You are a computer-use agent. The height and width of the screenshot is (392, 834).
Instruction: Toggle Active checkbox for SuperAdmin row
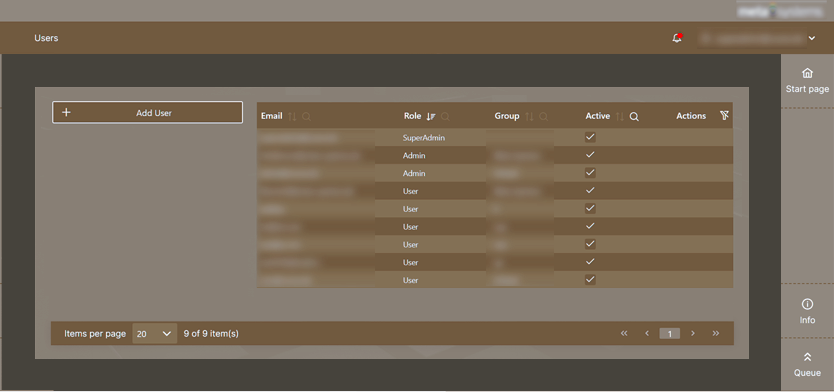tap(590, 137)
